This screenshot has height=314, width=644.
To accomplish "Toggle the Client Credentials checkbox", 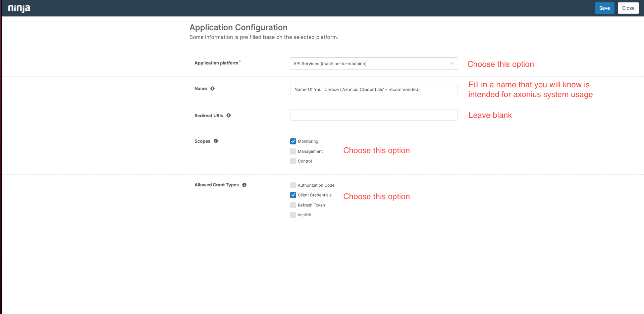I will 293,195.
